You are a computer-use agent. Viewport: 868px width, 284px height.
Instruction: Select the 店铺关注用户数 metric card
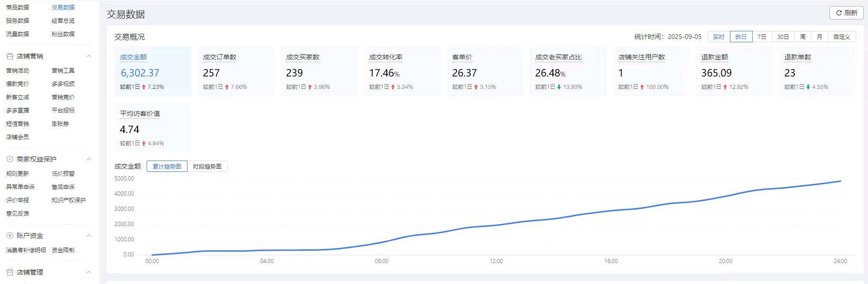pyautogui.click(x=651, y=71)
